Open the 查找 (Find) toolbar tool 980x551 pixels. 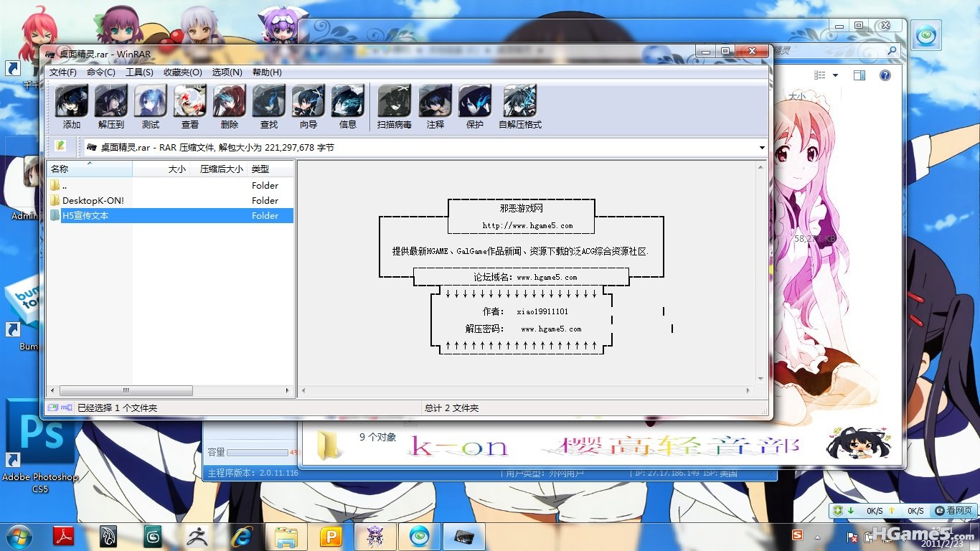click(269, 107)
